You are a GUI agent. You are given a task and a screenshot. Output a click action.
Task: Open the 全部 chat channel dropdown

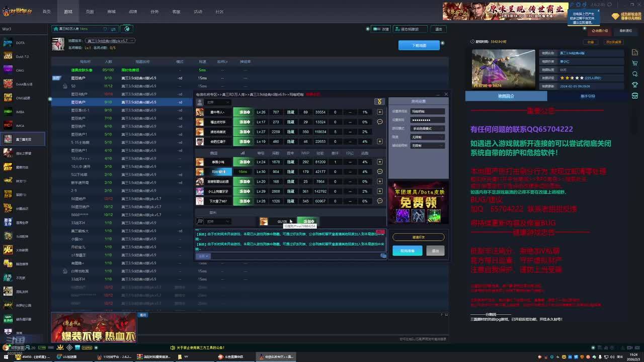point(203,256)
